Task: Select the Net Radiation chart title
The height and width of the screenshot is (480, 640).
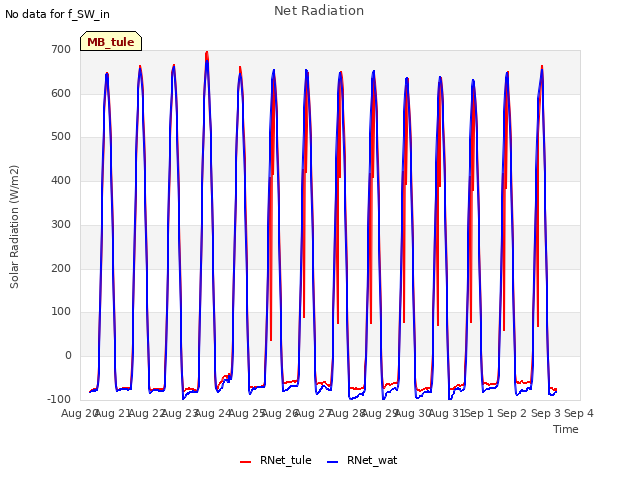Action: 319,11
